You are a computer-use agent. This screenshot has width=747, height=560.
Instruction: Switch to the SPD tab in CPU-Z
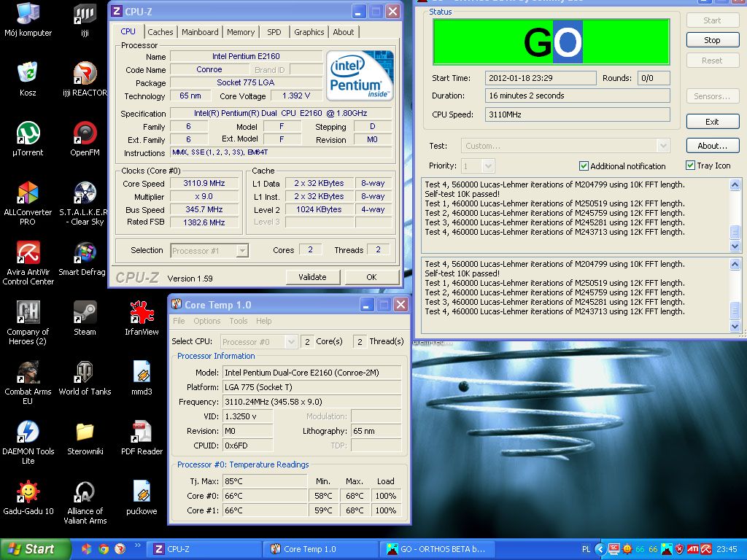coord(274,32)
